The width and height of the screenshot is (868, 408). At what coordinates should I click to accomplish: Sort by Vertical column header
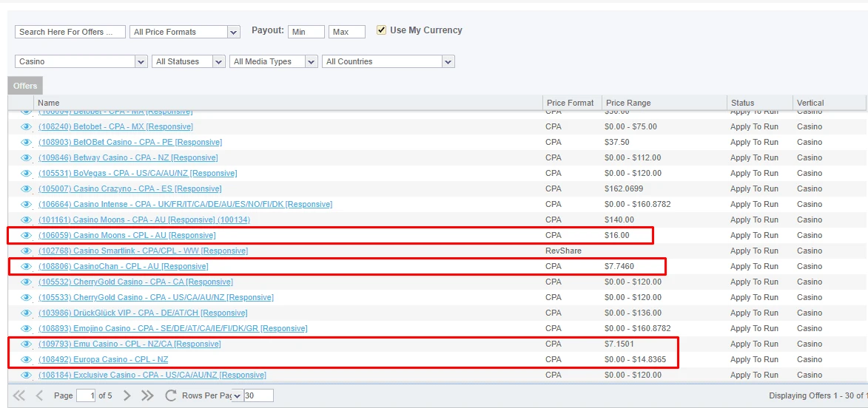[x=830, y=103]
